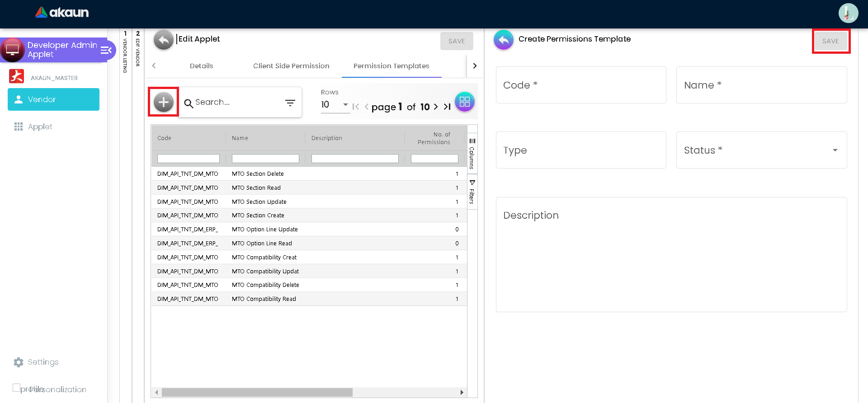
Task: Go to the next page of results
Action: click(436, 107)
